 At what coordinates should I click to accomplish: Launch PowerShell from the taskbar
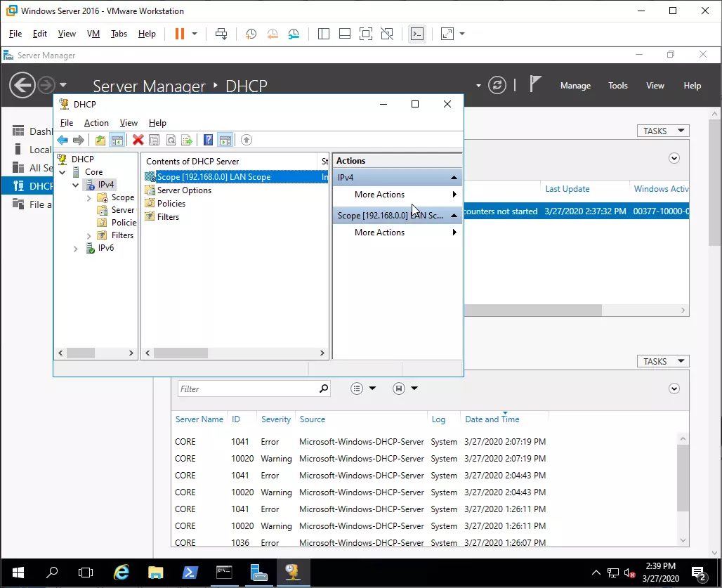[x=190, y=573]
